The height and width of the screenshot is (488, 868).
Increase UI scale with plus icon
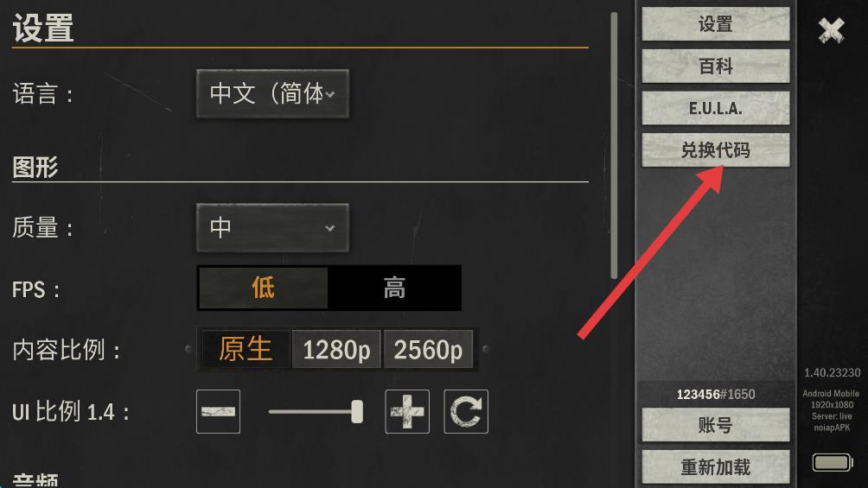(407, 411)
